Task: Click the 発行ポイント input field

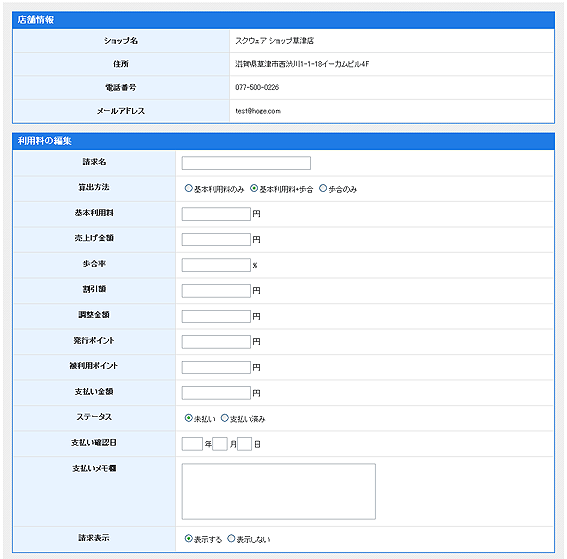Action: pyautogui.click(x=216, y=342)
